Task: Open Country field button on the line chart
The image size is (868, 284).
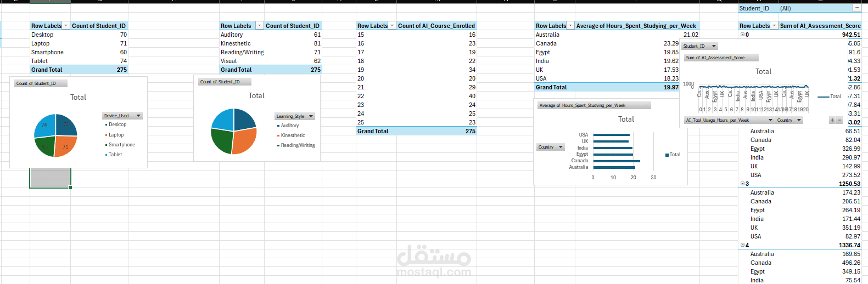Action: tap(789, 120)
